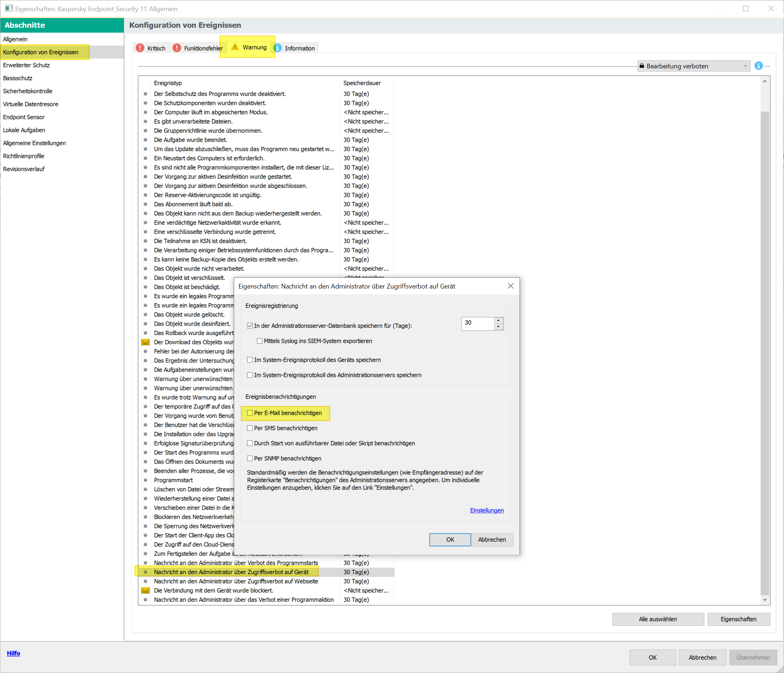Click the red Kritisch tab icon
This screenshot has width=784, height=673.
click(x=140, y=48)
